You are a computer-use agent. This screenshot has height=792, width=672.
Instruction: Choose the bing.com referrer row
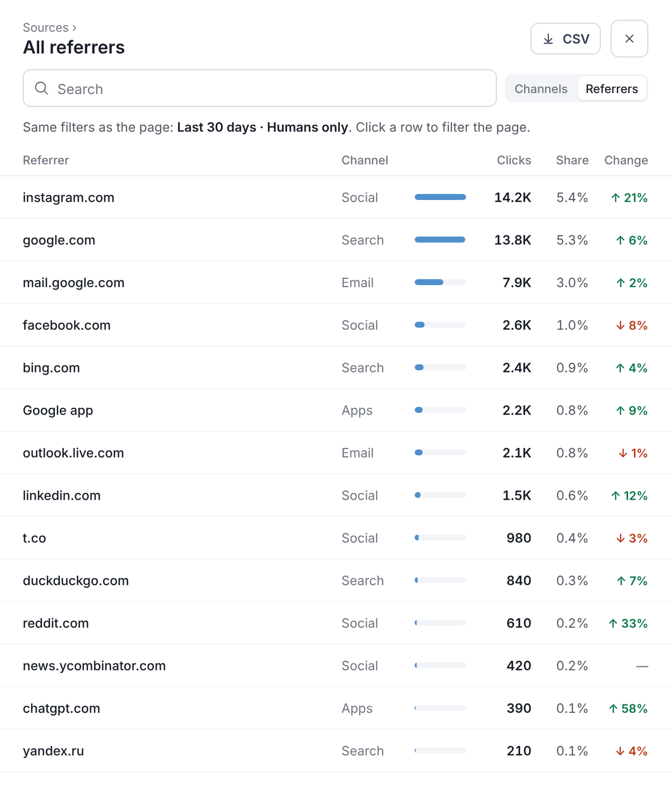click(336, 368)
